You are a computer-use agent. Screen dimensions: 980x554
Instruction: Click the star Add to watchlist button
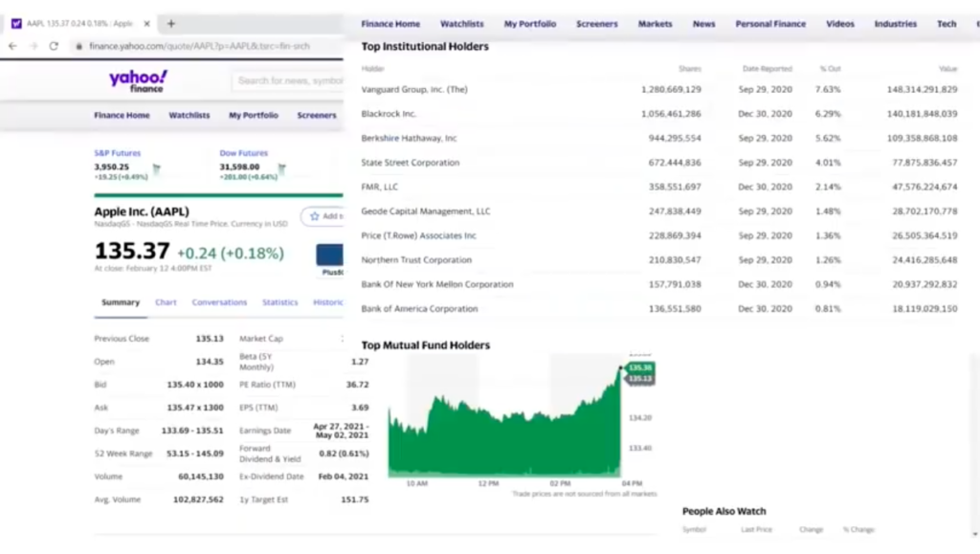[x=323, y=216]
